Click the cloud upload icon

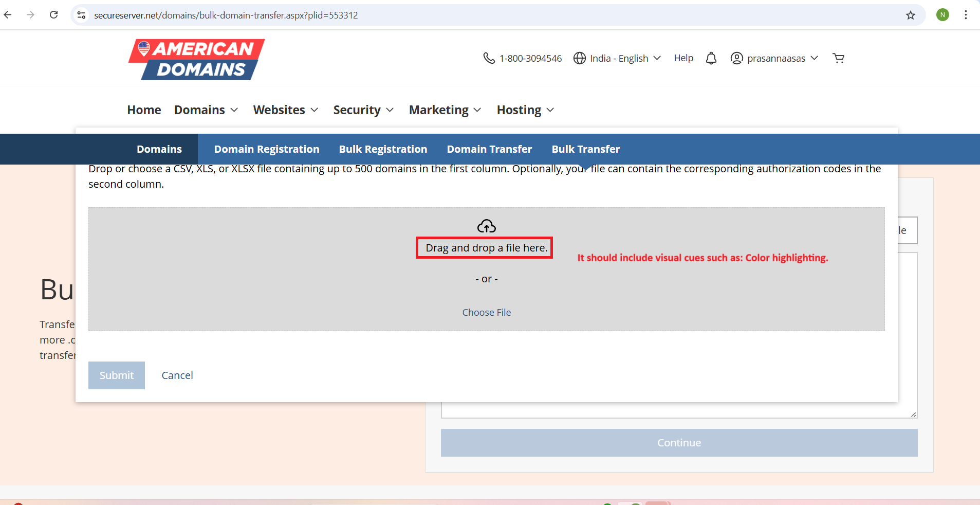[x=486, y=226]
